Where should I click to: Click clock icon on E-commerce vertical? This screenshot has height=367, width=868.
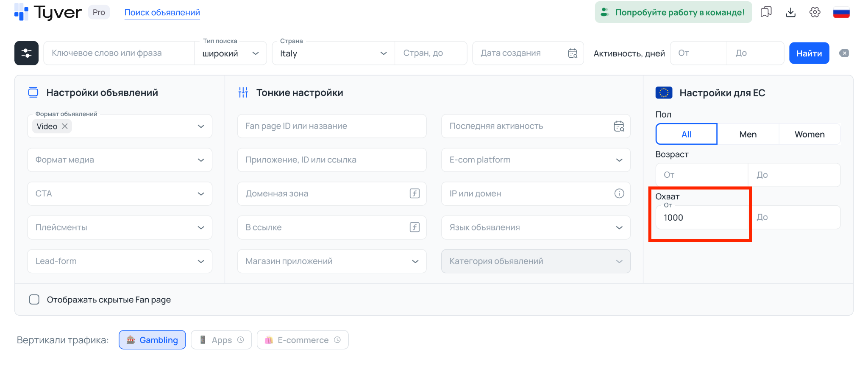pos(337,340)
